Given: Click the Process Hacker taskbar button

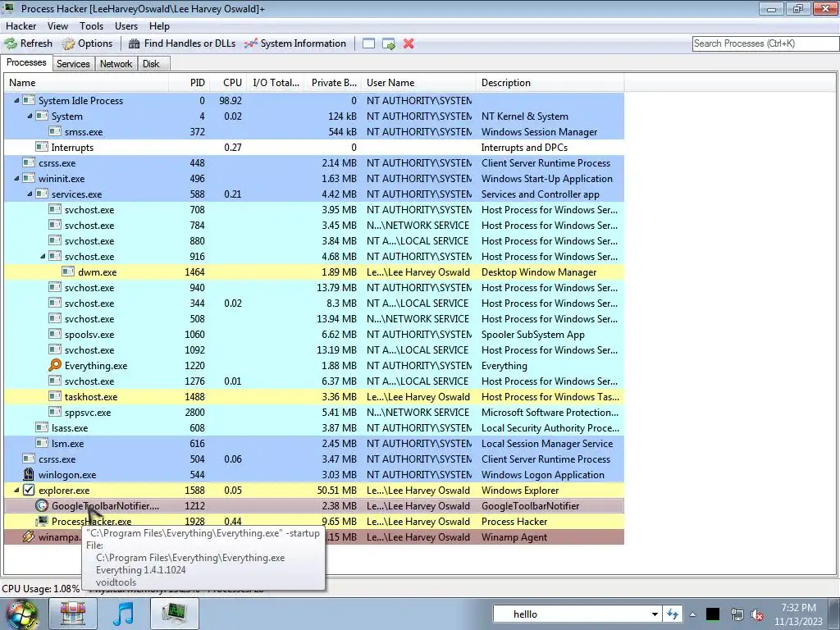Looking at the screenshot, I should [x=175, y=614].
